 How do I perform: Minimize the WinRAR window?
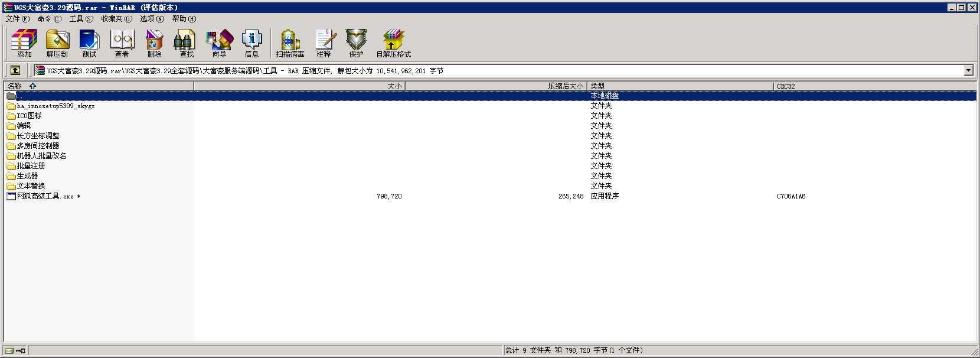point(952,8)
